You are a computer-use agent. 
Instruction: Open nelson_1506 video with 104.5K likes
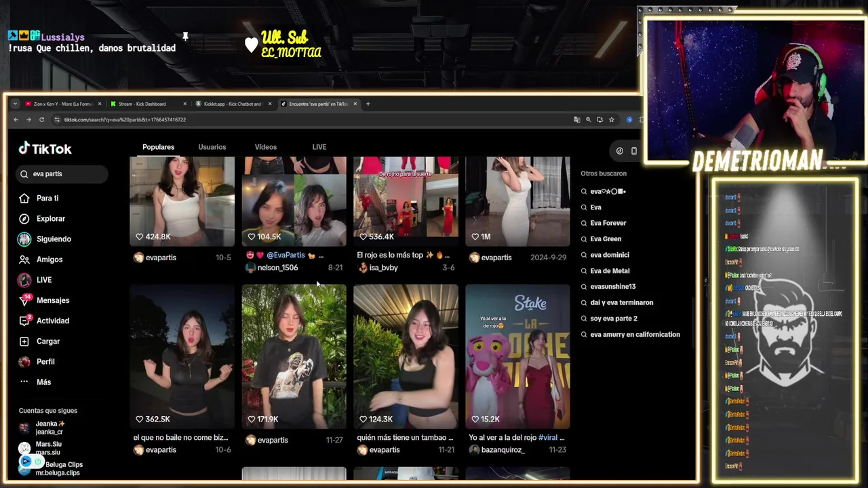tap(294, 201)
